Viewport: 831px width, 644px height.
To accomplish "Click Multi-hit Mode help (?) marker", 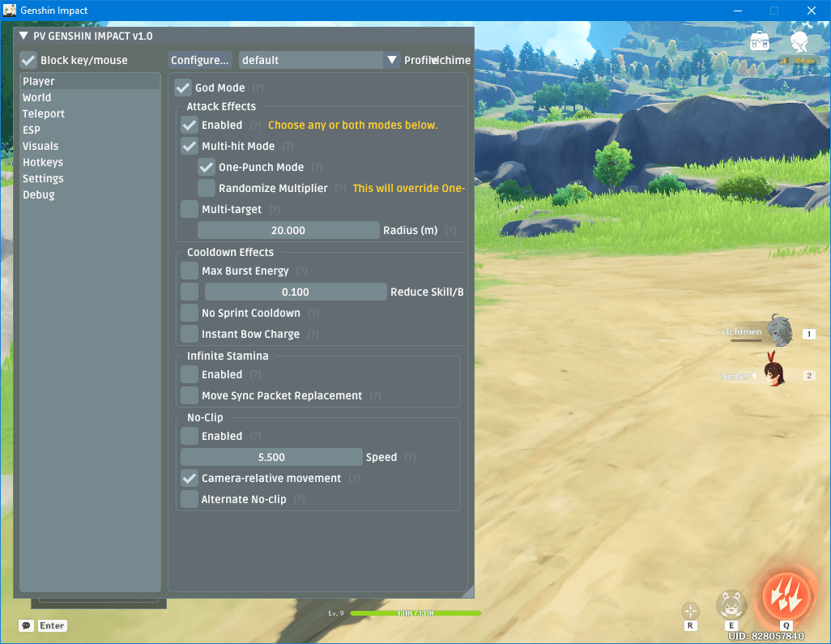I will coord(288,147).
